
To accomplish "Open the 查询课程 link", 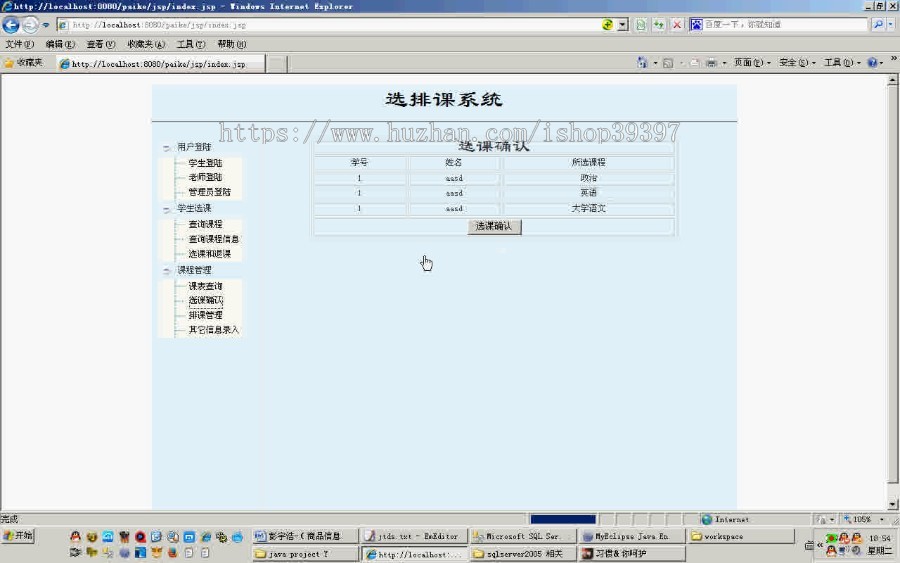I will click(205, 224).
